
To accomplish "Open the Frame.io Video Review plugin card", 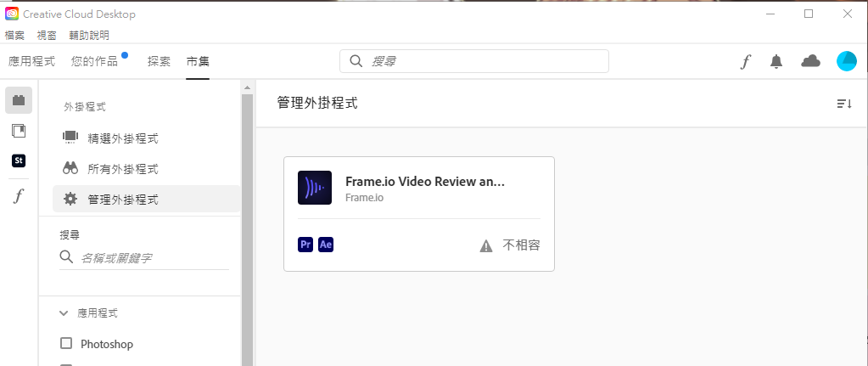I will click(x=419, y=214).
